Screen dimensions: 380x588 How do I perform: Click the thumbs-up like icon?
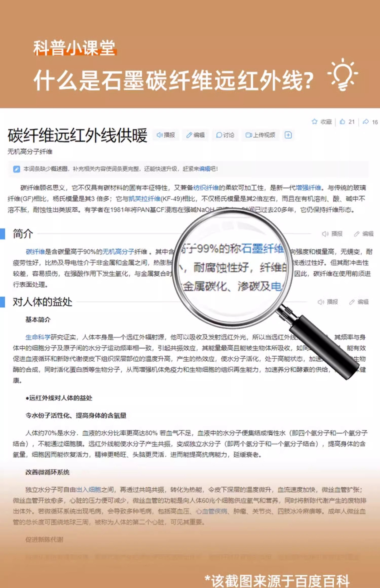point(342,122)
